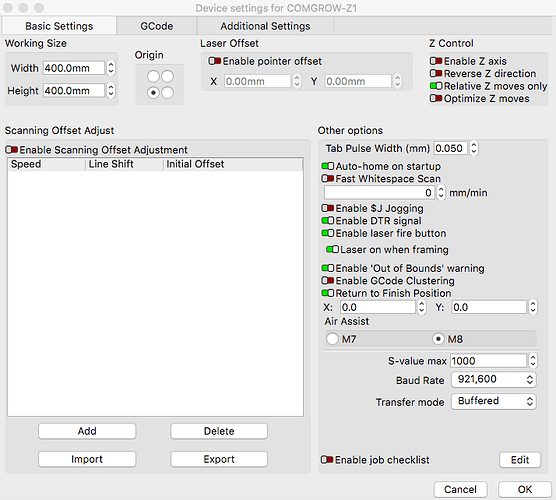Open the Baud Rate dropdown
556x500 pixels.
pos(494,380)
